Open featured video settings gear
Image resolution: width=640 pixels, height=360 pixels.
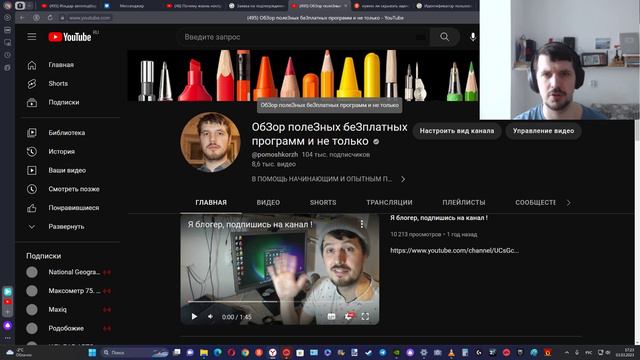tap(349, 316)
